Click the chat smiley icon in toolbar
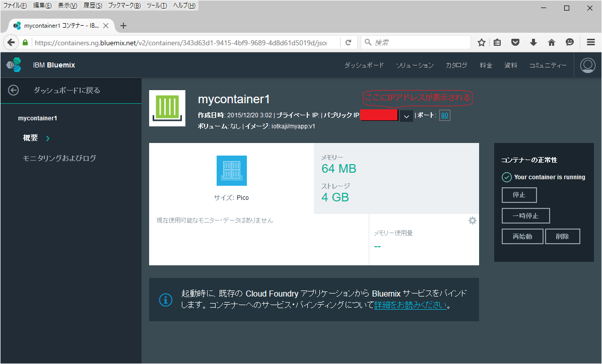The height and width of the screenshot is (364, 602). [x=570, y=43]
